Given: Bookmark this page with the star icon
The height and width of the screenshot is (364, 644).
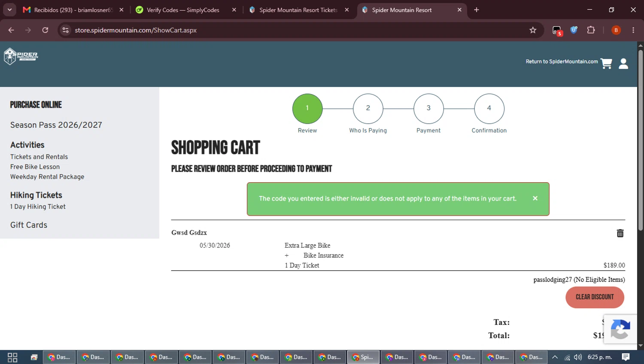Looking at the screenshot, I should [x=533, y=30].
